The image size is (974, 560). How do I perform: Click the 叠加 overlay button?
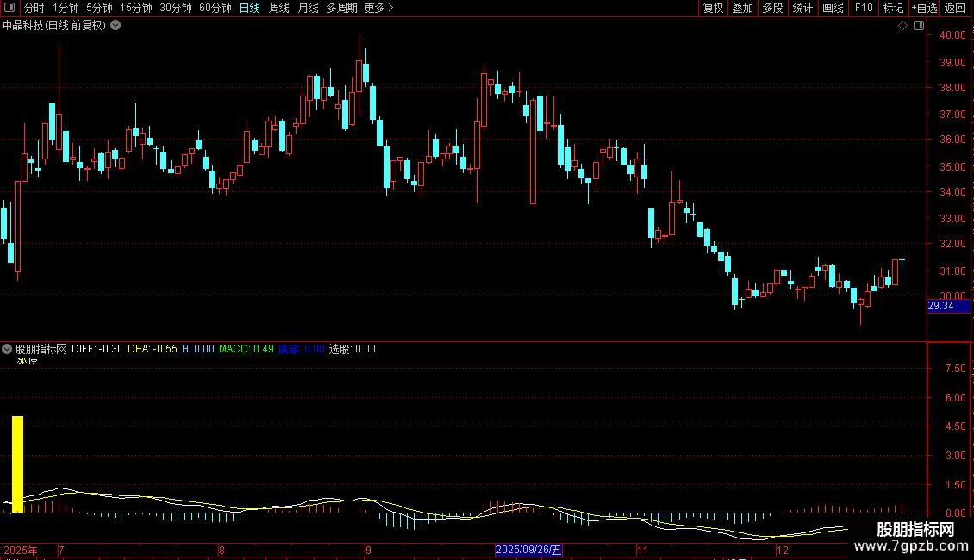pos(742,8)
